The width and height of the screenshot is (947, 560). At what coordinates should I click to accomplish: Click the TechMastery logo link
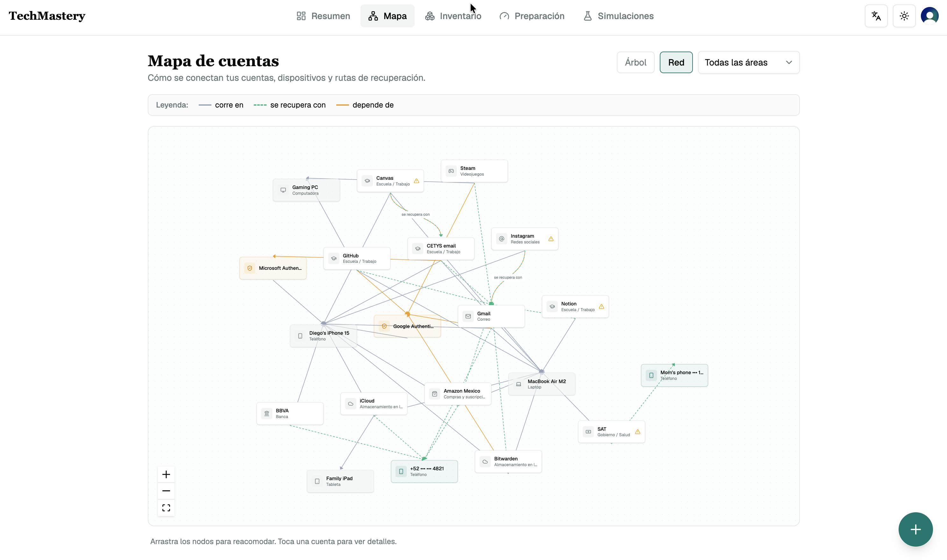[47, 16]
